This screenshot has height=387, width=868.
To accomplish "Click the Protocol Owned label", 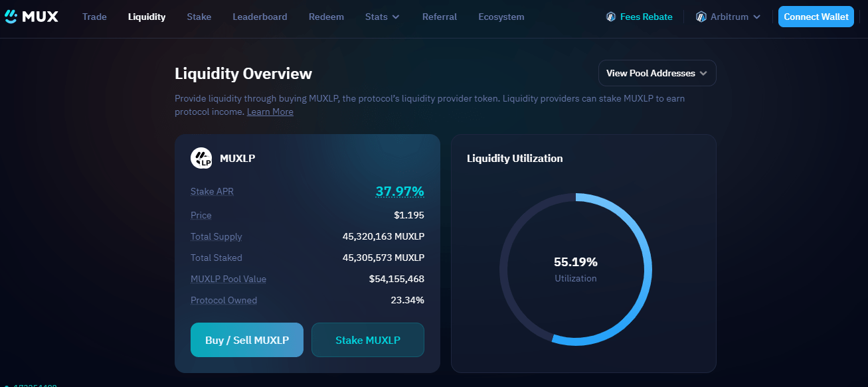I will click(224, 300).
